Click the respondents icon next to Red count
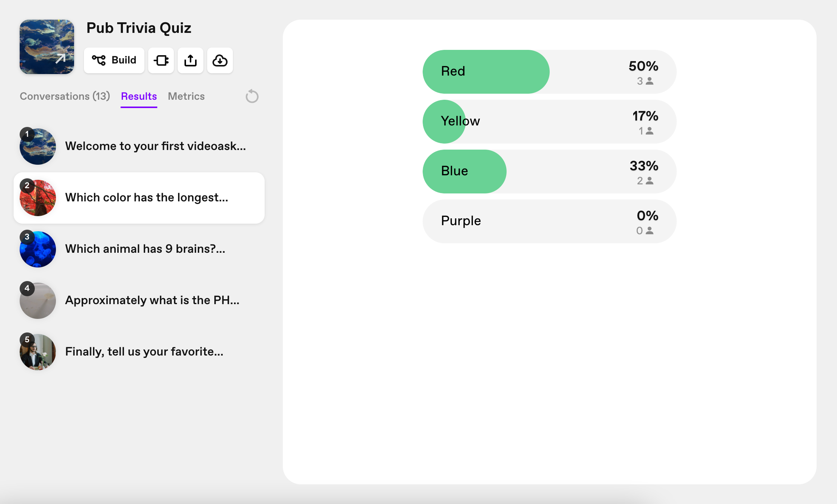The height and width of the screenshot is (504, 837). (x=650, y=81)
